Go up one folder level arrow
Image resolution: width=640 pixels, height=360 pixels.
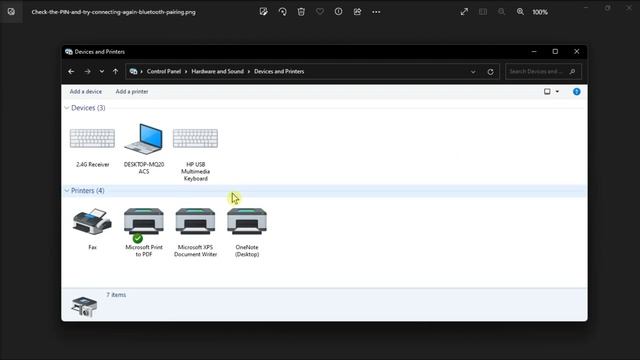116,71
